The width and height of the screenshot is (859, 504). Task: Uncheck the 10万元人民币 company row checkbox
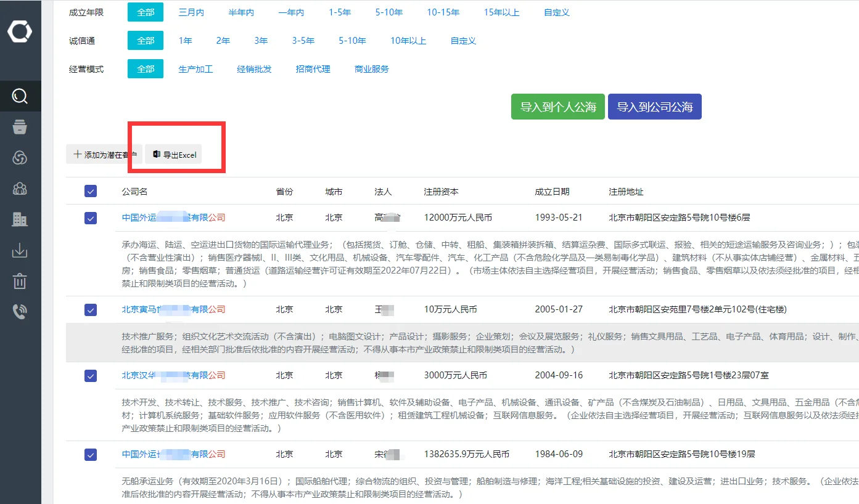point(91,309)
